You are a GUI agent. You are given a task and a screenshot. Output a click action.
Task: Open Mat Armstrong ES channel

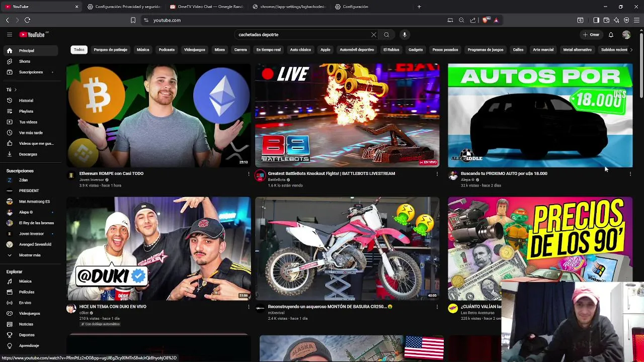(30, 202)
